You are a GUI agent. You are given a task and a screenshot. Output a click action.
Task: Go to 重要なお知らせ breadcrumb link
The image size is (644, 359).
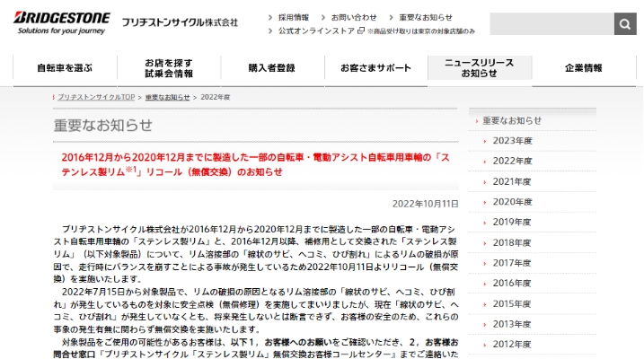coord(168,97)
